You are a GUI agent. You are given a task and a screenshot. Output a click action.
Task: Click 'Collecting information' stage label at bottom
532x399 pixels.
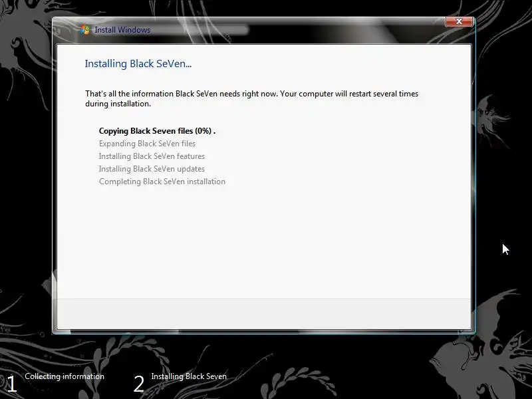pos(65,376)
